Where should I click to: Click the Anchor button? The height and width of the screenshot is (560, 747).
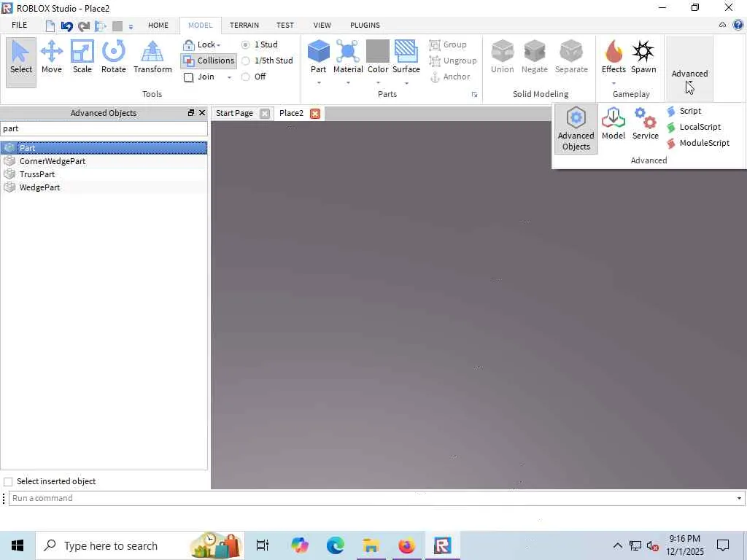[x=449, y=77]
